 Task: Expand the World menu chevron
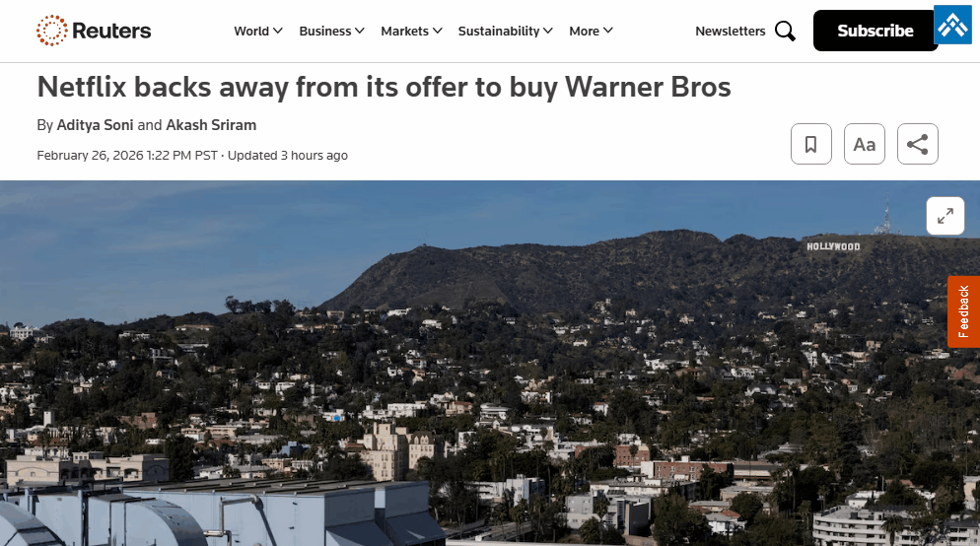pos(277,31)
